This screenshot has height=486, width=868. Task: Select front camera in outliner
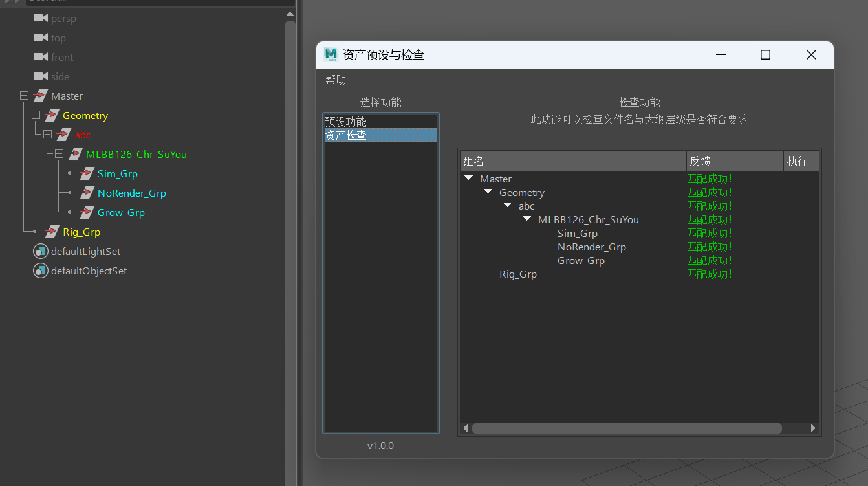[62, 57]
